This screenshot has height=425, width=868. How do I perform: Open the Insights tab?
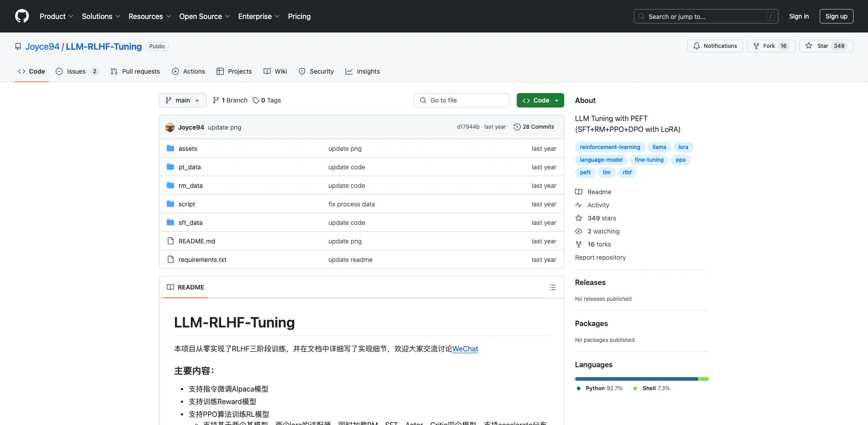(363, 71)
